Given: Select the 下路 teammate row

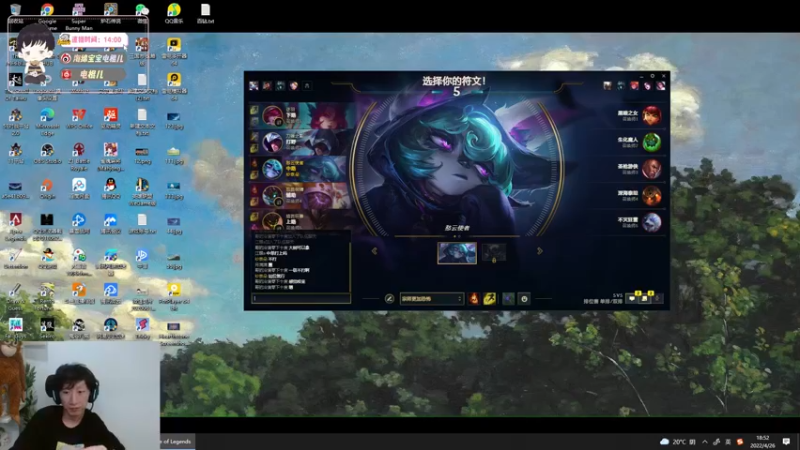Looking at the screenshot, I should coord(301,116).
